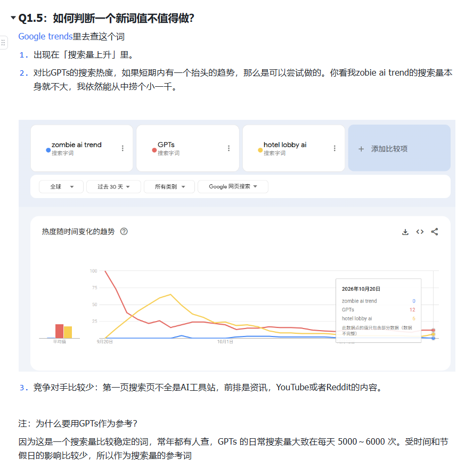This screenshot has width=465, height=476.
Task: Click the 9月20日 axis label
Action: tap(105, 342)
